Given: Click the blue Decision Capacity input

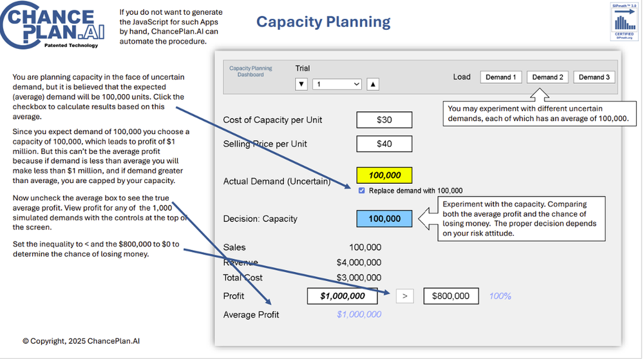Looking at the screenshot, I should click(x=384, y=218).
